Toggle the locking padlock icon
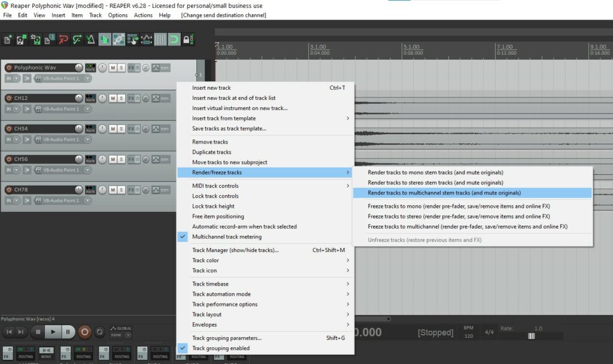 click(x=188, y=40)
